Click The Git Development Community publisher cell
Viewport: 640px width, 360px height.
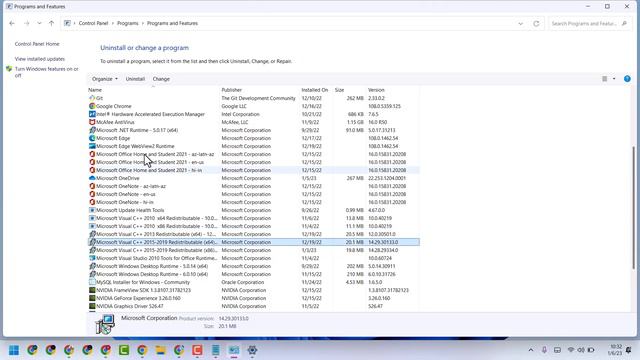pos(258,98)
